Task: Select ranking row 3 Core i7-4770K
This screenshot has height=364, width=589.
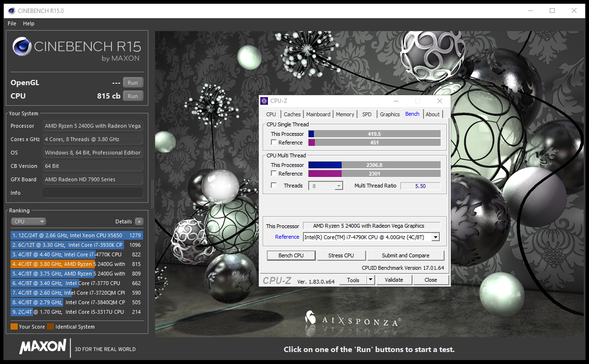Action: tap(77, 254)
